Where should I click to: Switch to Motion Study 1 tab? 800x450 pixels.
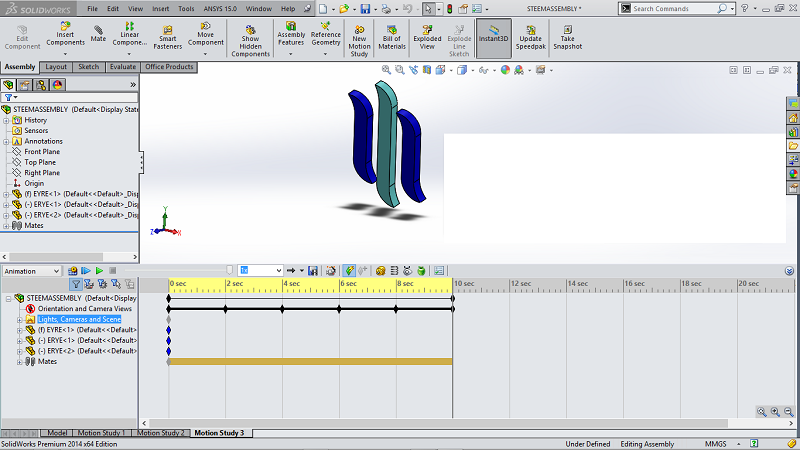point(102,433)
